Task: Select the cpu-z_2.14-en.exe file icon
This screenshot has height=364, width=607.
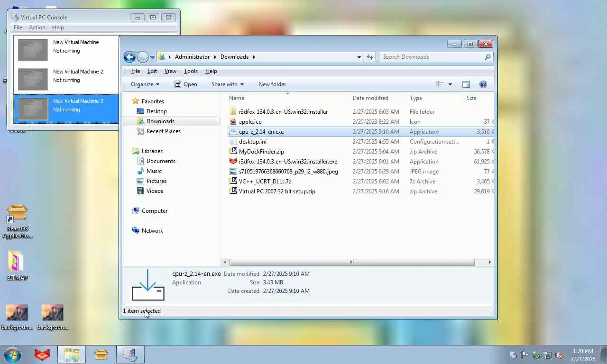Action: pos(233,132)
